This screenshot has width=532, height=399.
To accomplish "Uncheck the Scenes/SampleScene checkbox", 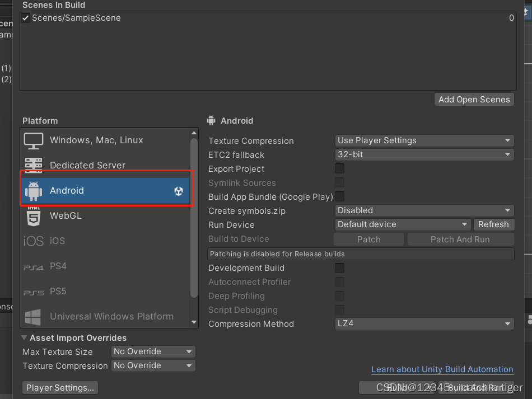I will click(26, 18).
